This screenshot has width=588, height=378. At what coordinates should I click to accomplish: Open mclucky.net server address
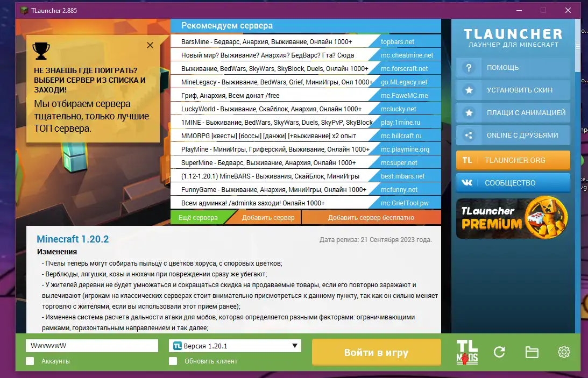pyautogui.click(x=399, y=109)
